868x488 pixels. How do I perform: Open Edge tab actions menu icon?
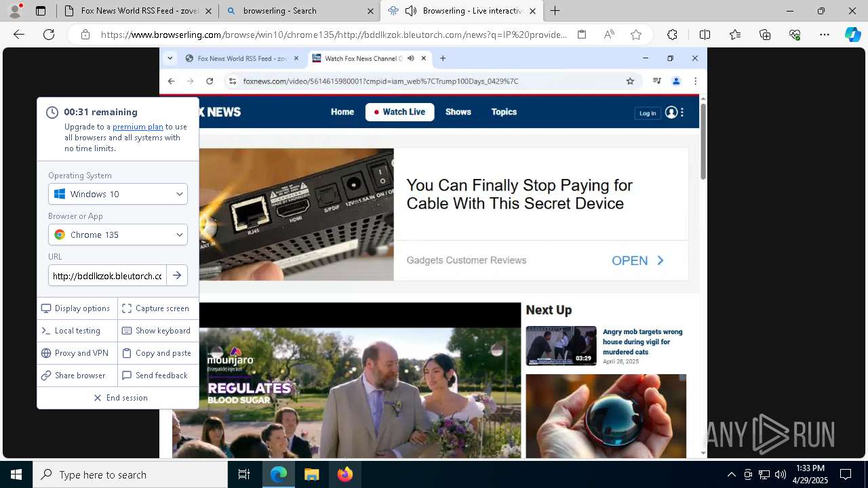click(x=41, y=11)
